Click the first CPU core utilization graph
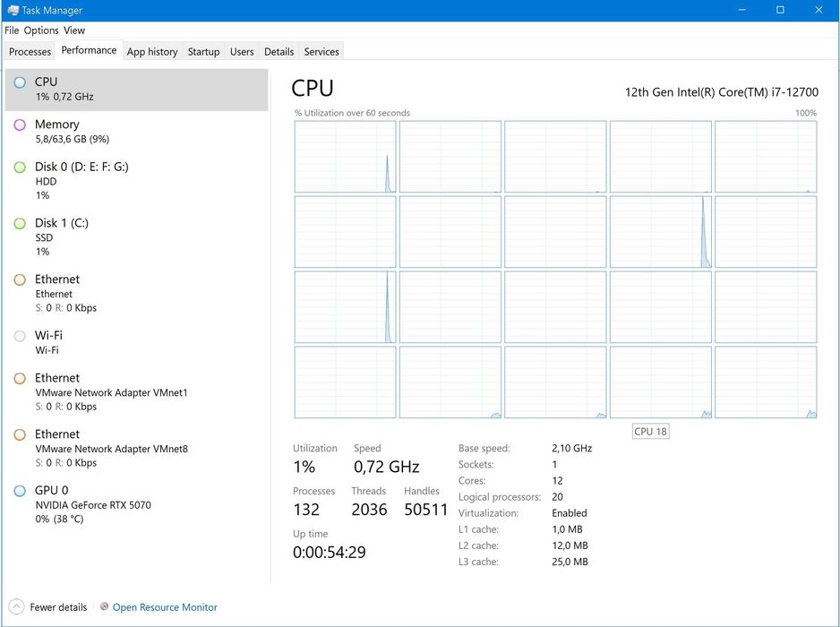 tap(345, 157)
